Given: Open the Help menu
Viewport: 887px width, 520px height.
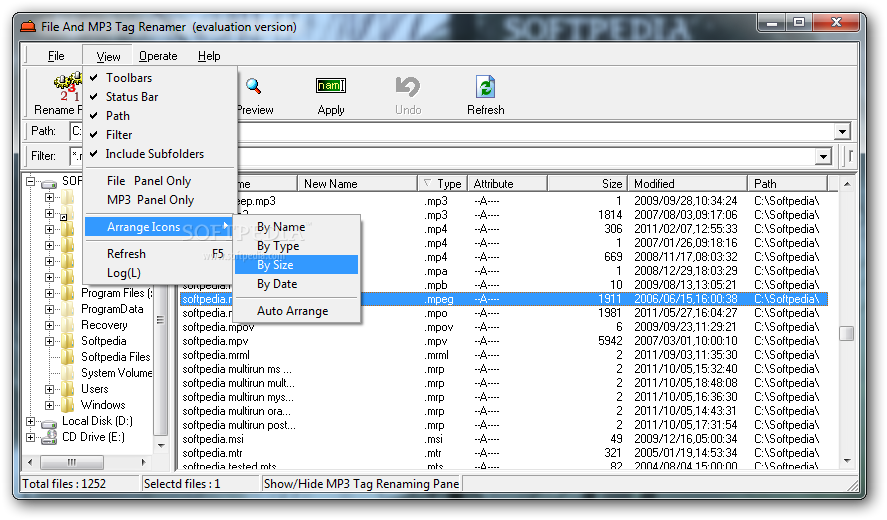Looking at the screenshot, I should 209,56.
